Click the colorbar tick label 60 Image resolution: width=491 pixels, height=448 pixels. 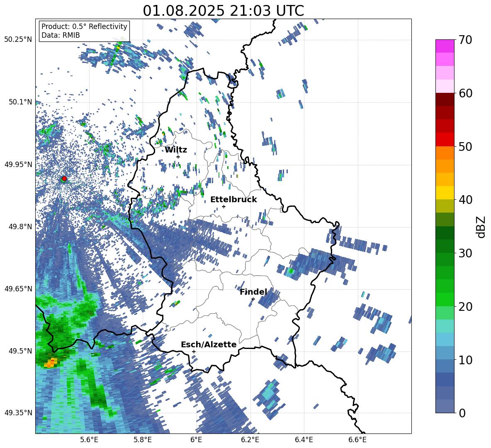click(465, 93)
